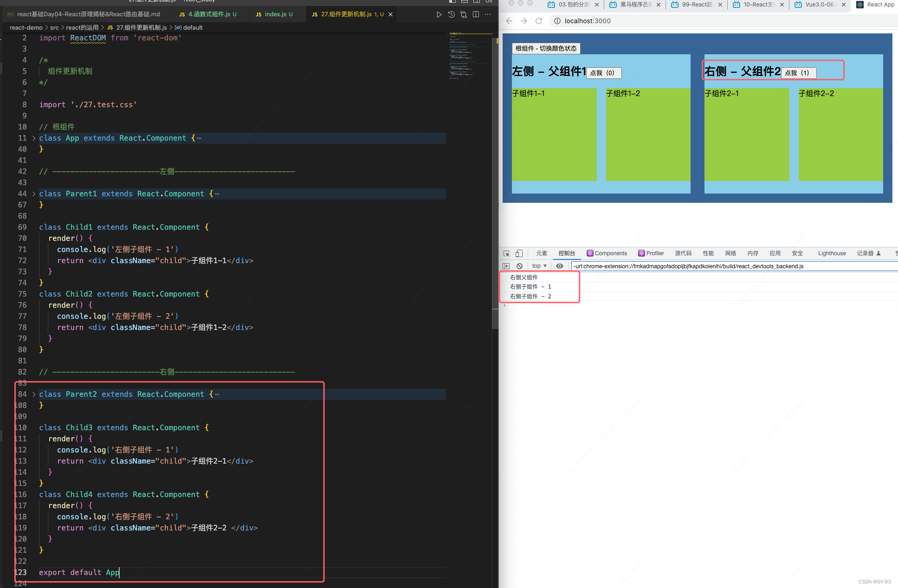The height and width of the screenshot is (588, 898).
Task: Open the 记录器 DevTools panel
Action: [x=868, y=253]
